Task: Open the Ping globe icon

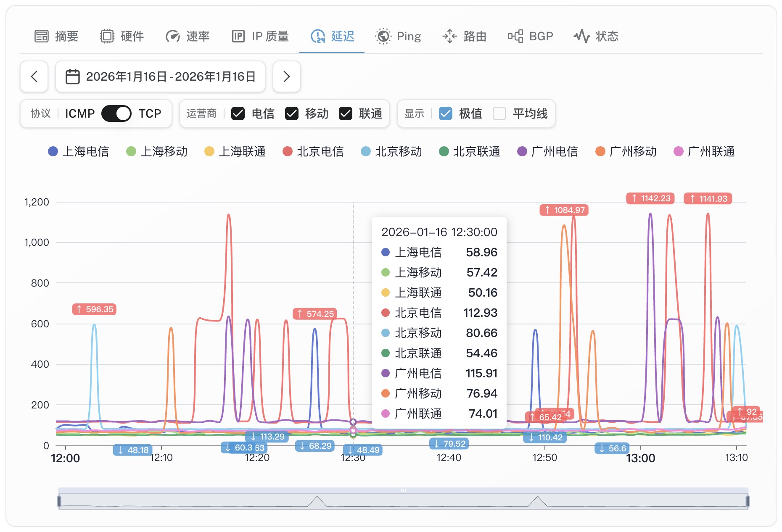Action: [x=383, y=36]
